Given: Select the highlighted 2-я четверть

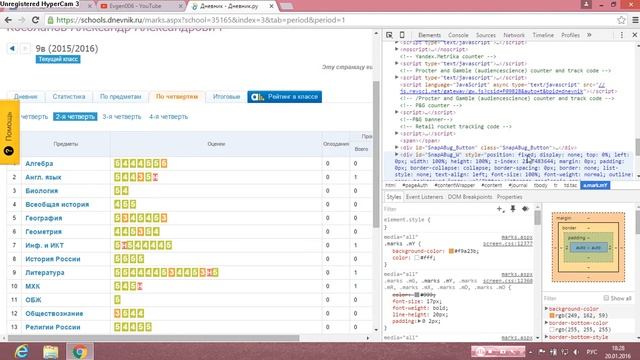Looking at the screenshot, I should point(75,117).
